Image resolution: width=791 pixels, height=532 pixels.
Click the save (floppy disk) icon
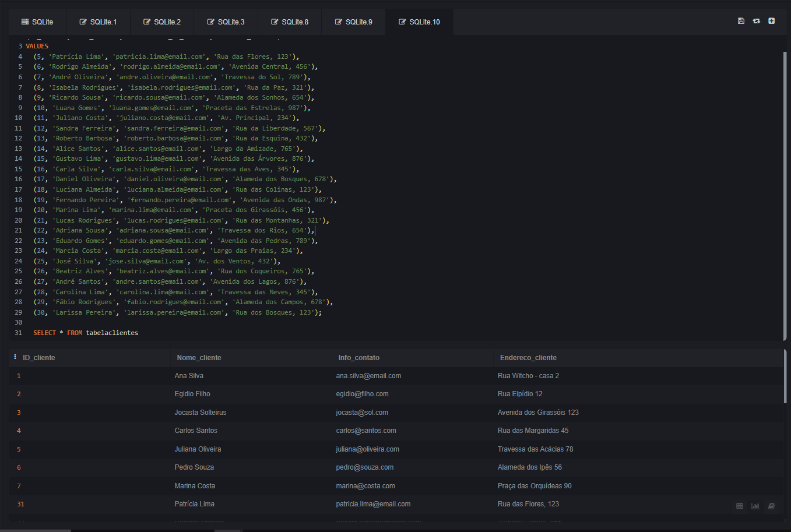click(x=741, y=21)
